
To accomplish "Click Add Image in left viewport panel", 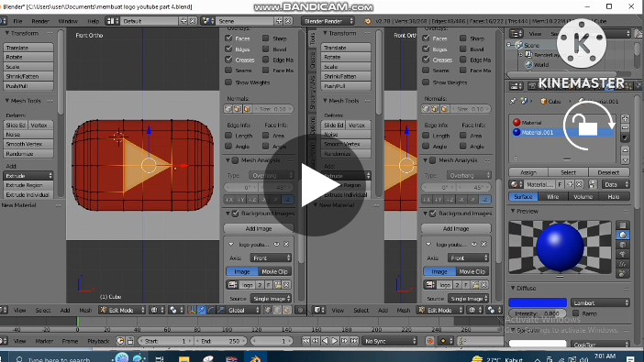I will [259, 228].
